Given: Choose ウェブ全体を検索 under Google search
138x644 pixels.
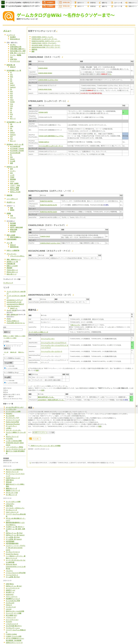Looking at the screenshot, I should point(5,366).
